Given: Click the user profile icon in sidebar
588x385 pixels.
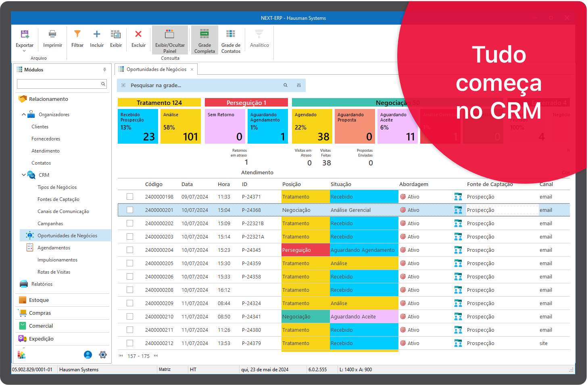Looking at the screenshot, I should [88, 355].
